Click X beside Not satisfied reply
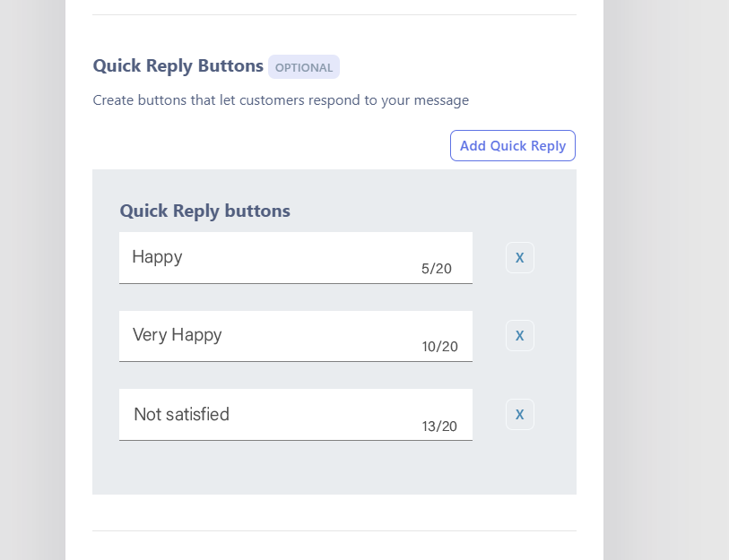 tap(519, 414)
